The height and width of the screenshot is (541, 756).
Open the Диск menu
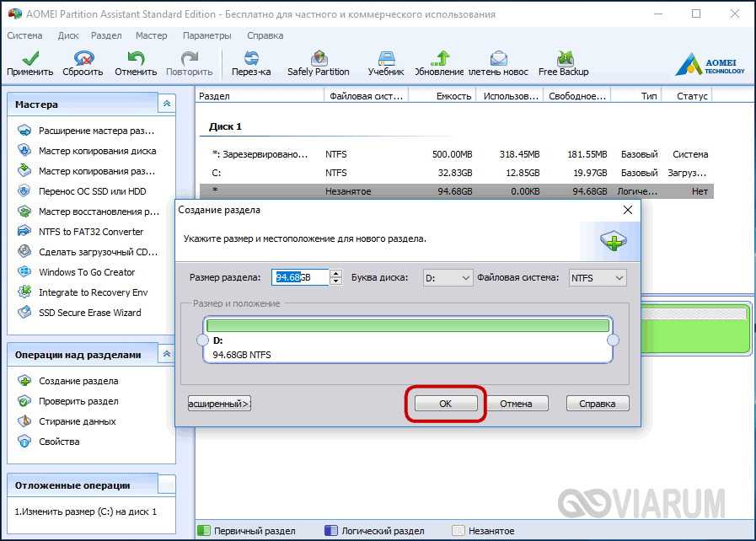[x=68, y=36]
